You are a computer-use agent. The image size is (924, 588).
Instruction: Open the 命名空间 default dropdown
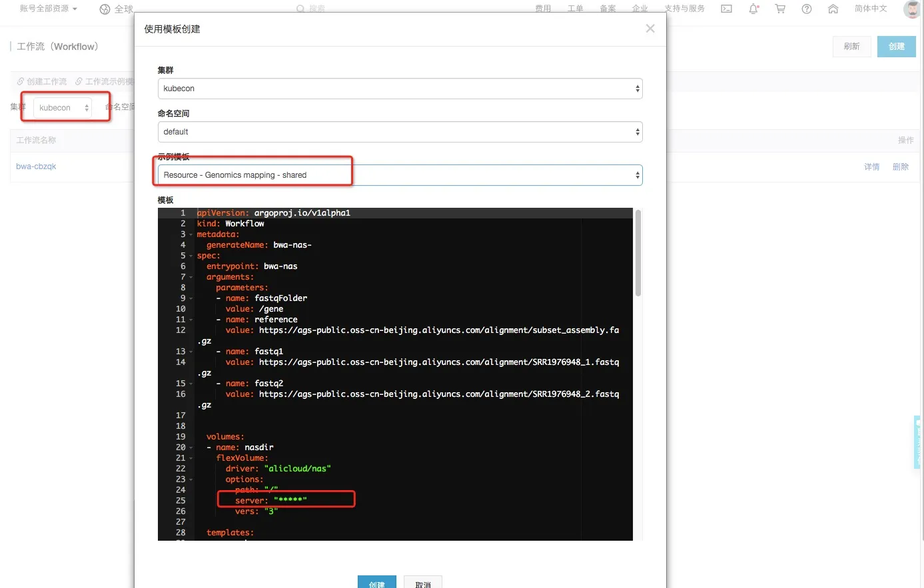click(400, 132)
